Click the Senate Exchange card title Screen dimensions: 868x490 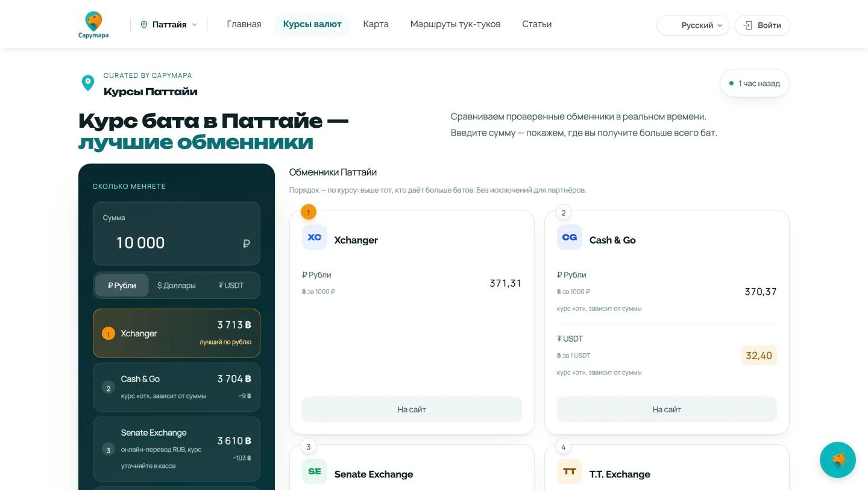point(374,474)
